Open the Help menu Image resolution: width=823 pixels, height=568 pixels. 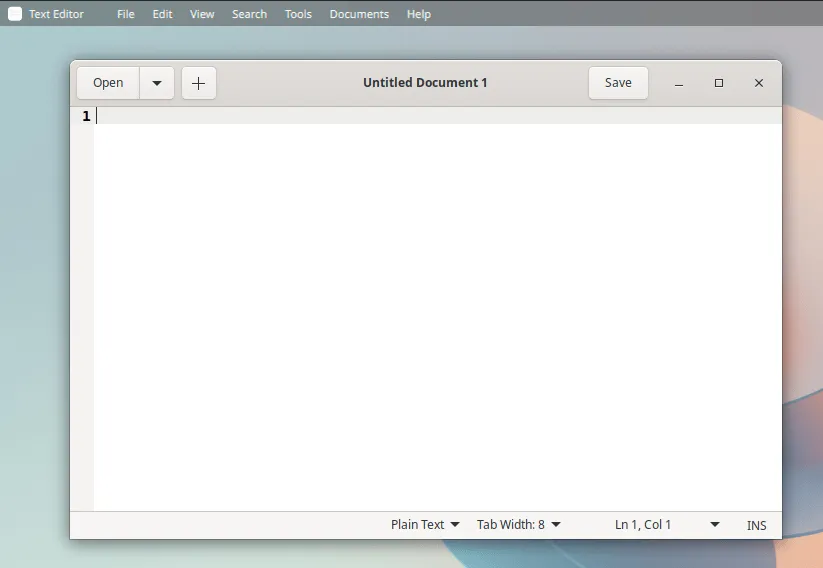[419, 14]
